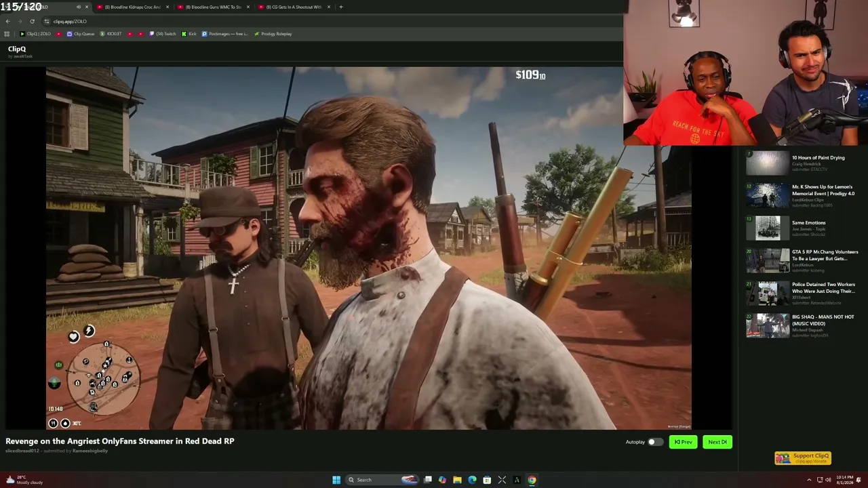Image resolution: width=868 pixels, height=488 pixels.
Task: Close the 'CG Gets In A Shootout' tab
Action: 328,7
